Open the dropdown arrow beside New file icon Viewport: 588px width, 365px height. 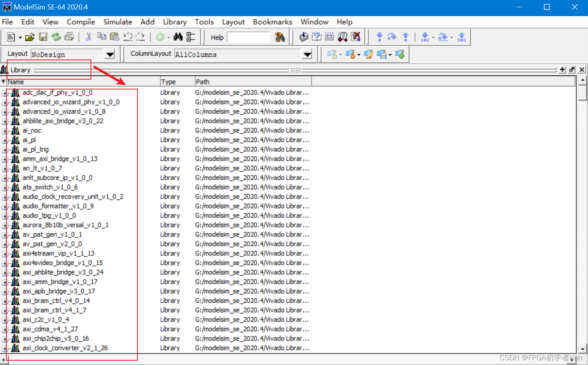[20, 38]
